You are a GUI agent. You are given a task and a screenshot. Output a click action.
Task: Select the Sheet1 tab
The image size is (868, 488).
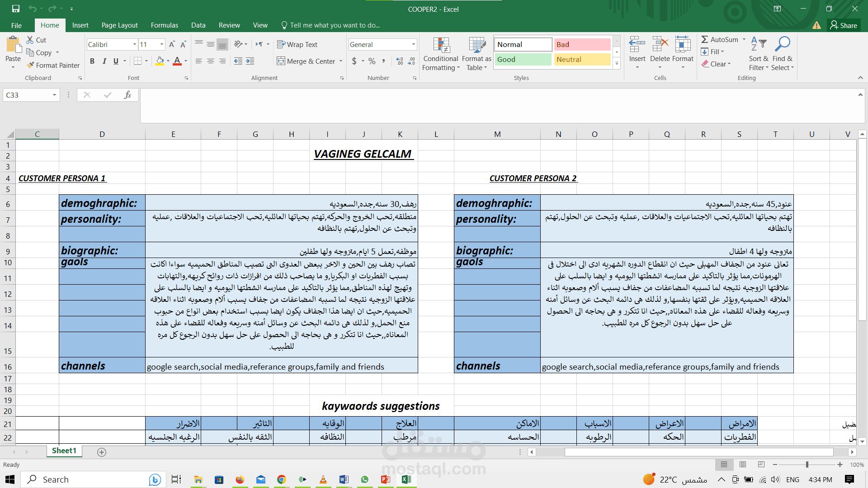coord(64,451)
